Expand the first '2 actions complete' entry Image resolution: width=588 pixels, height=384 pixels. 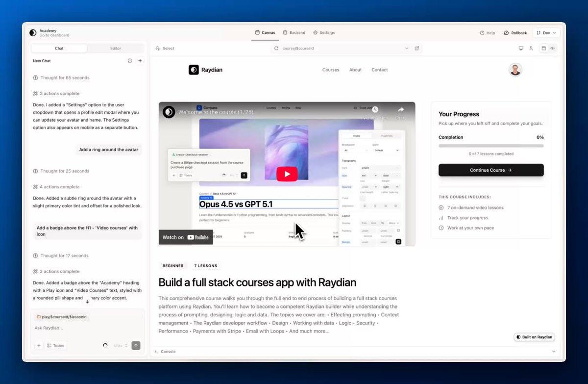click(x=56, y=93)
